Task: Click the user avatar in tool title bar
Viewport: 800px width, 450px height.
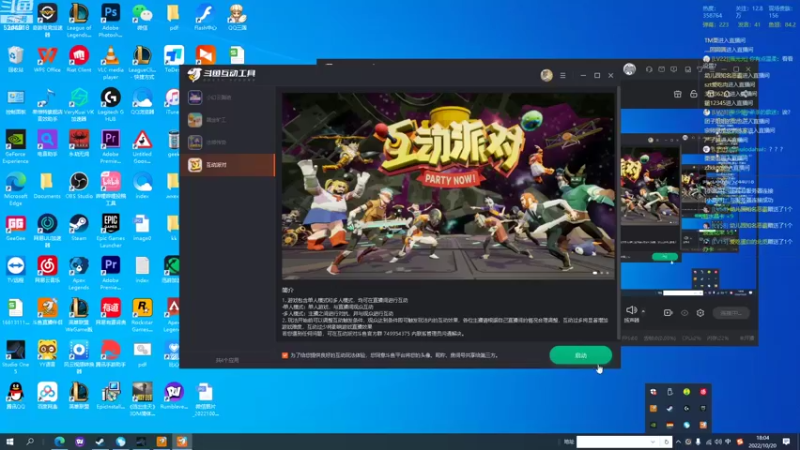Action: coord(546,75)
